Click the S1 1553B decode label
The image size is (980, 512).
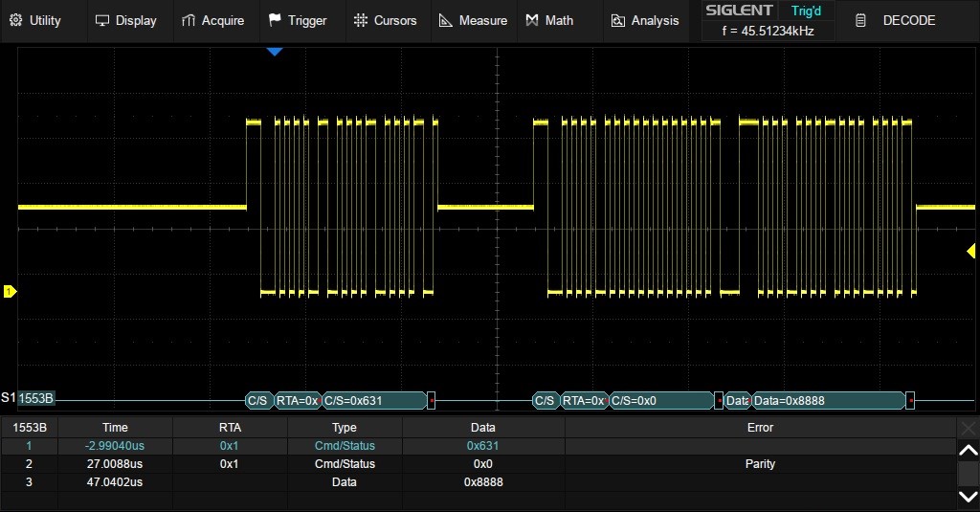click(x=35, y=399)
